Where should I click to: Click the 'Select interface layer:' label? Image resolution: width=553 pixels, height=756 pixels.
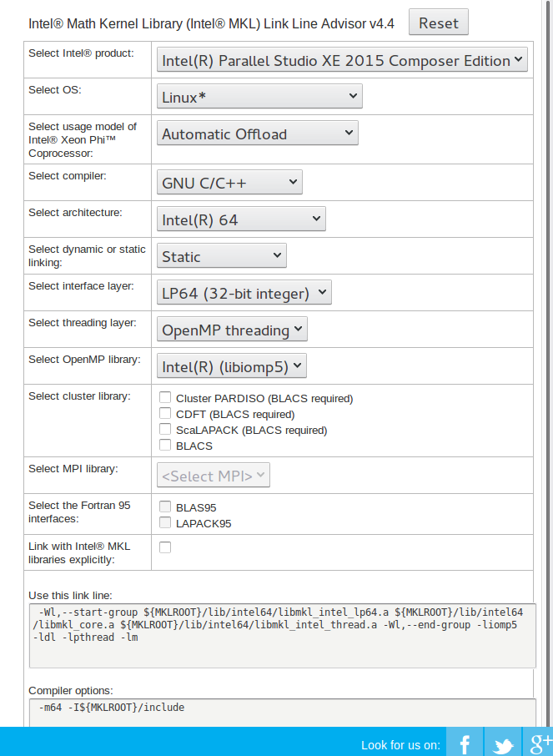[81, 286]
